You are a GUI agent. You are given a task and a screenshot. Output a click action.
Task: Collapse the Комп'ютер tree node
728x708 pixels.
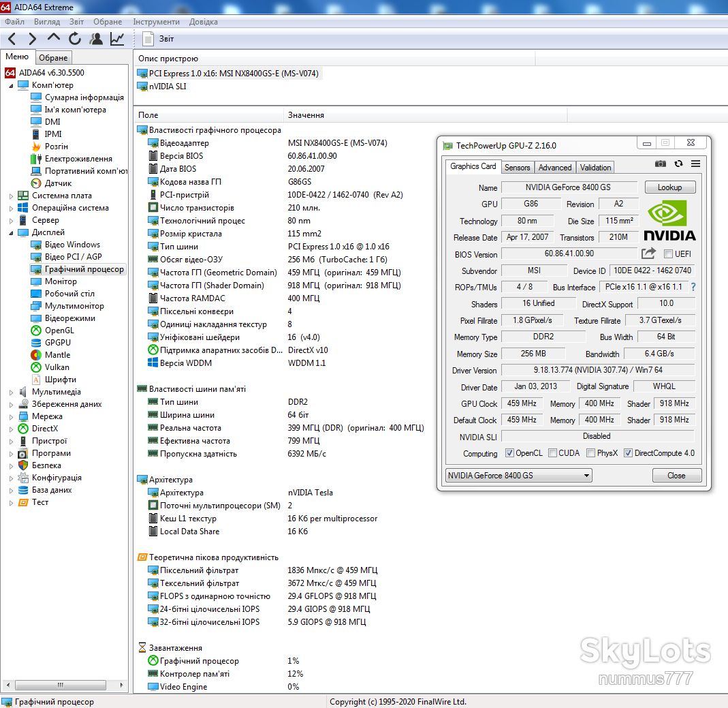tap(11, 85)
